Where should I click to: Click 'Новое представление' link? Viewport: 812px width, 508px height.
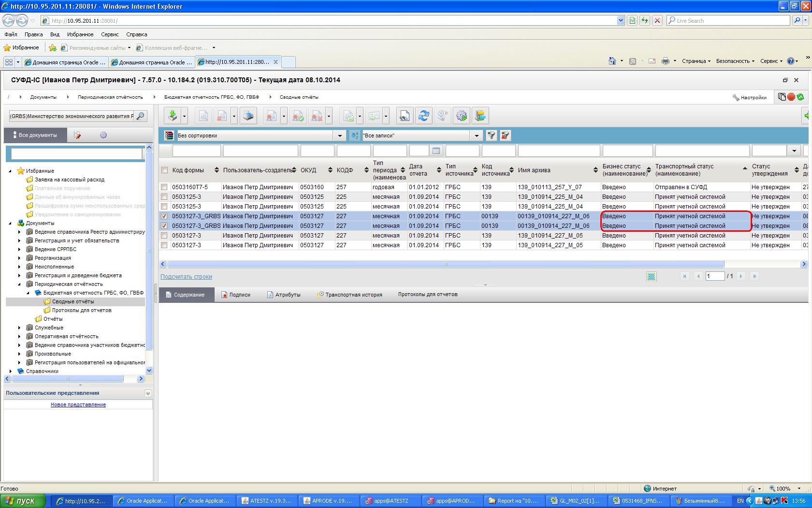[x=78, y=404]
